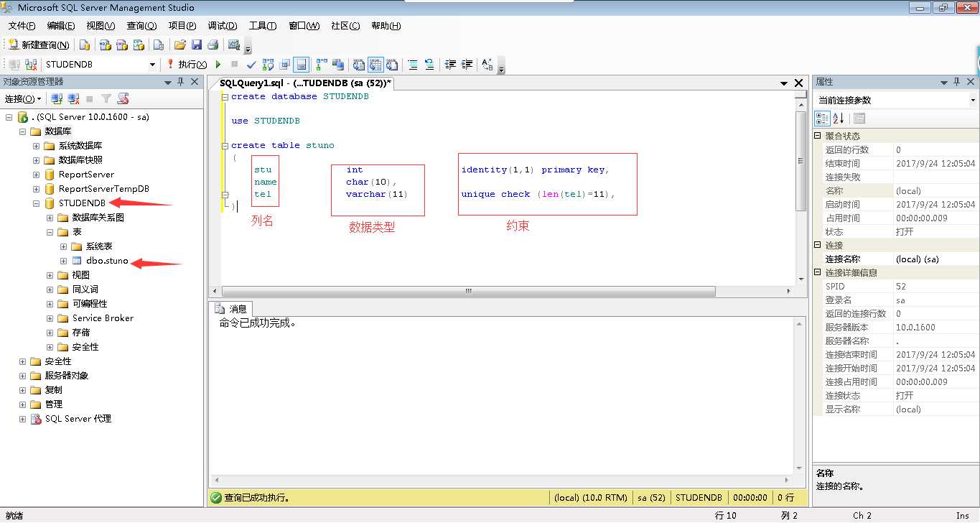Toggle Include Client Statistics

point(337,65)
